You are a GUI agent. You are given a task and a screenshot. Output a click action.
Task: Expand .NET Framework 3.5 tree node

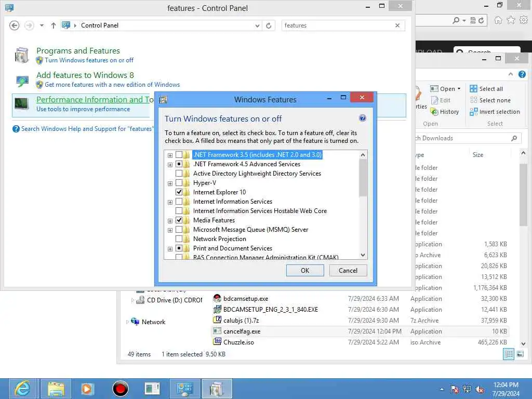tap(170, 155)
